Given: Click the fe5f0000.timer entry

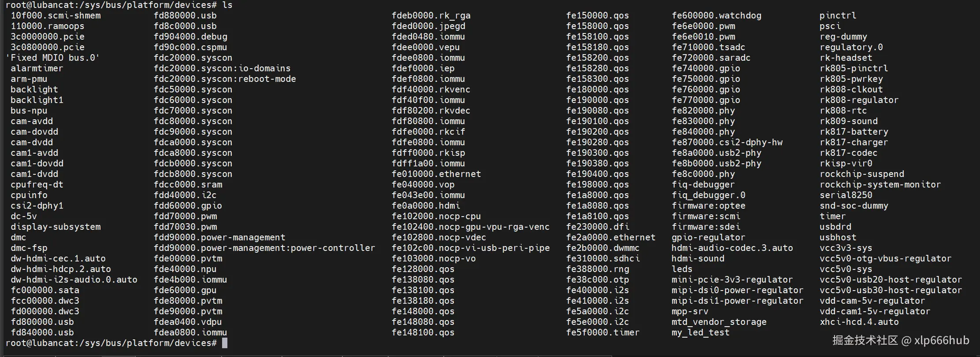Looking at the screenshot, I should (x=602, y=332).
